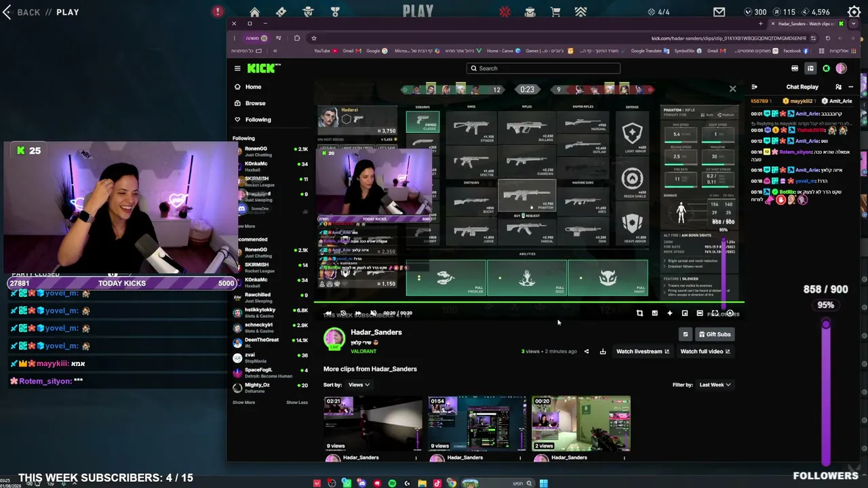868x488 pixels.
Task: Seek on the green clip progress bar
Action: pyautogui.click(x=529, y=302)
